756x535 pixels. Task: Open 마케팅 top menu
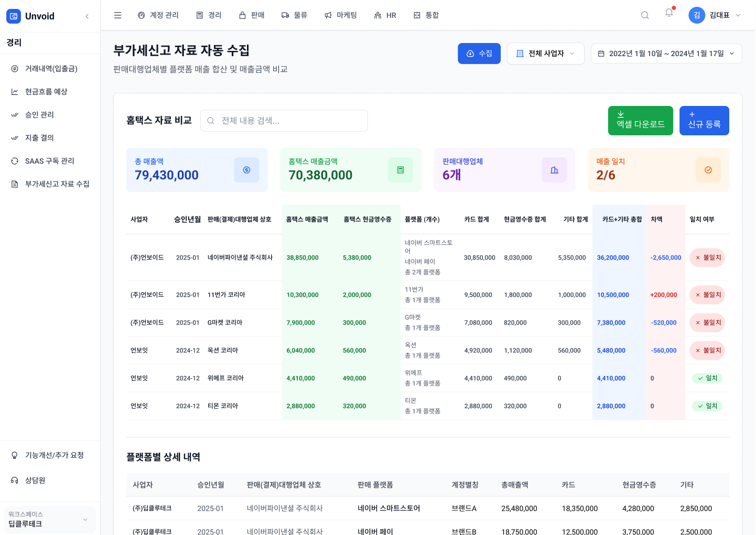[340, 15]
